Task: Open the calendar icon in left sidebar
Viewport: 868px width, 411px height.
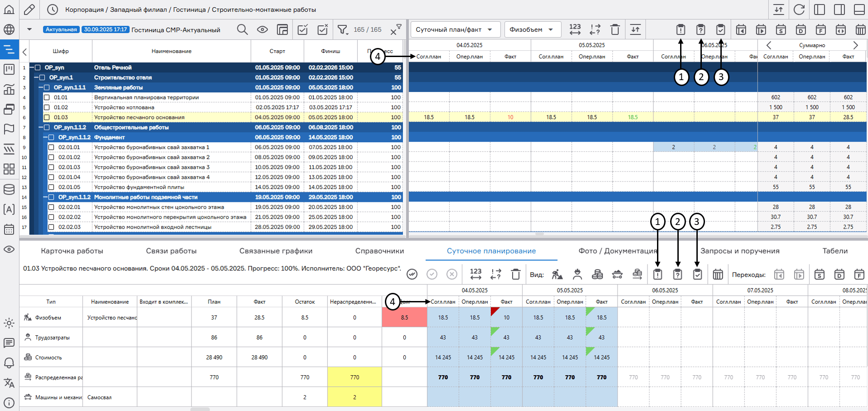Action: (9, 229)
